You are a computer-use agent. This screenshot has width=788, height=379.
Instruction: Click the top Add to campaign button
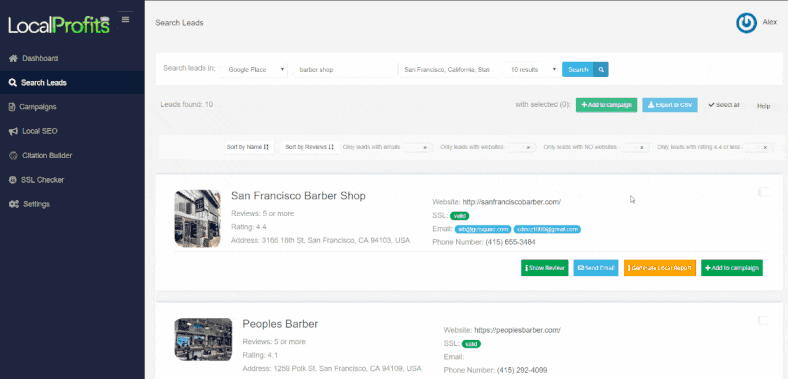click(606, 105)
